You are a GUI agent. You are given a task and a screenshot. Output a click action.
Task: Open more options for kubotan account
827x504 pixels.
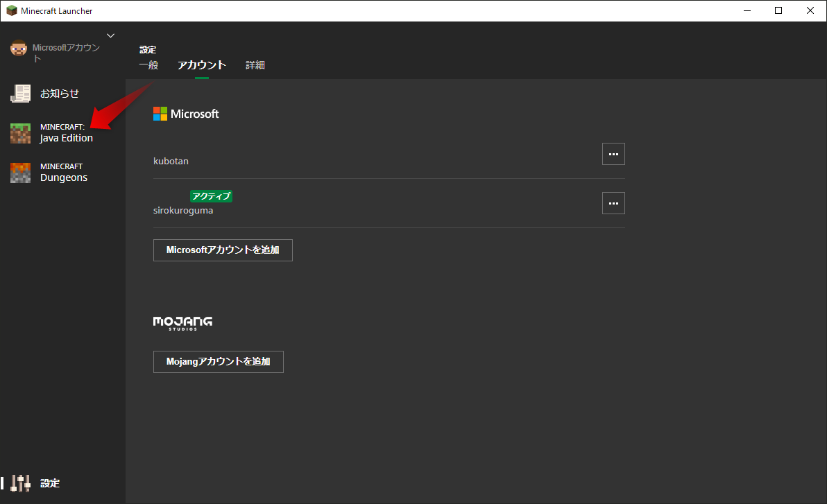point(613,154)
